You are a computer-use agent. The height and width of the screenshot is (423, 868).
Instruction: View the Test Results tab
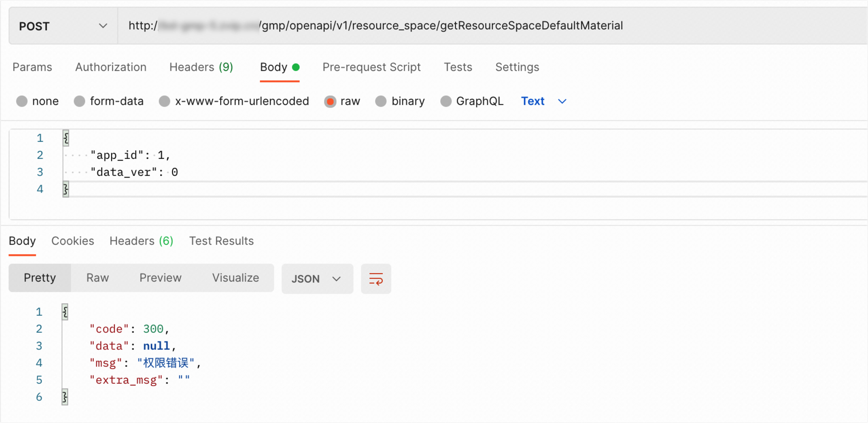tap(222, 241)
